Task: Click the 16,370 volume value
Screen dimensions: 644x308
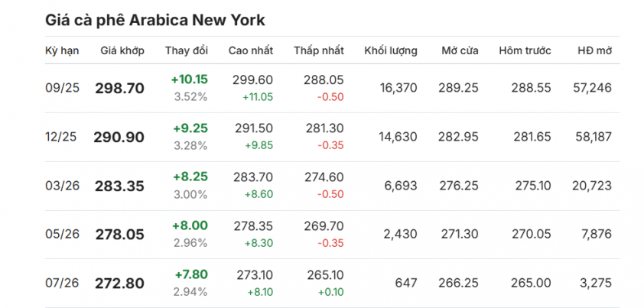Action: pos(398,88)
